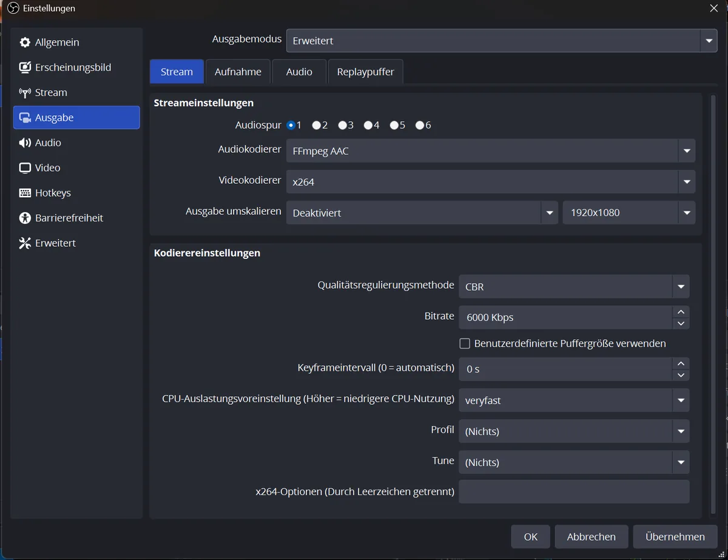Select audio track 6 radio button
728x560 pixels.
click(420, 125)
